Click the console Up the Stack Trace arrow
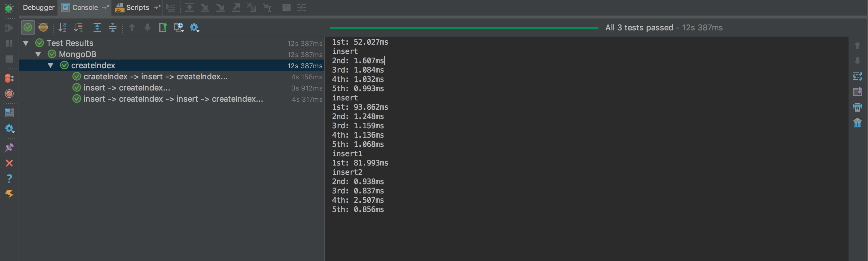Screen dimensions: 868x261 click(x=857, y=46)
